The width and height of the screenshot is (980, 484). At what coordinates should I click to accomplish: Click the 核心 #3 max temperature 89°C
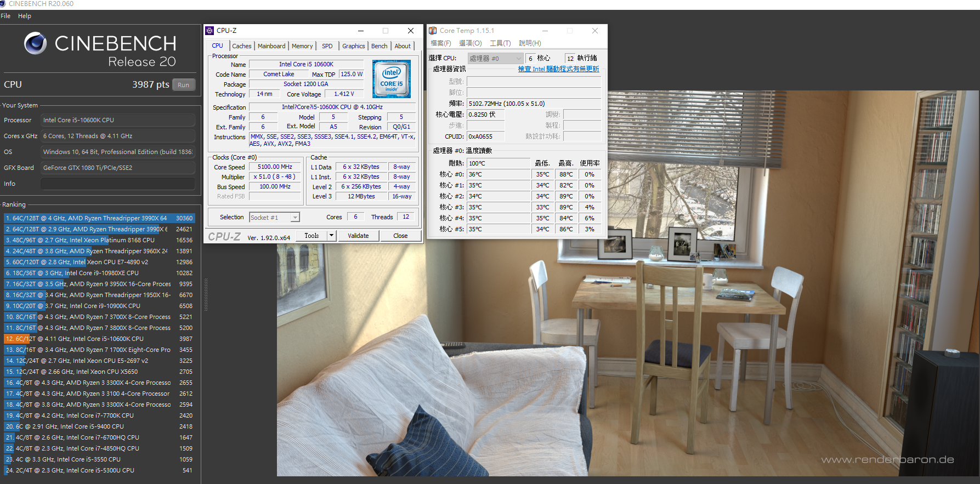point(566,207)
